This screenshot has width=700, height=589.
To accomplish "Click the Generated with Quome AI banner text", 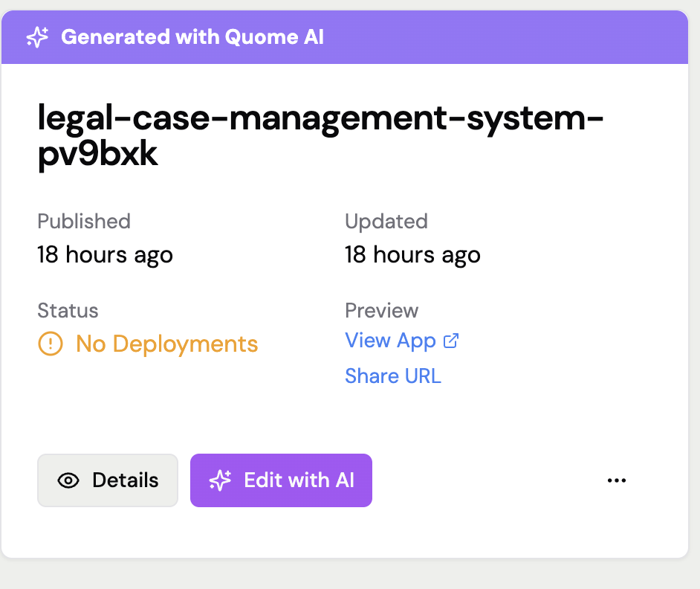I will click(x=192, y=37).
